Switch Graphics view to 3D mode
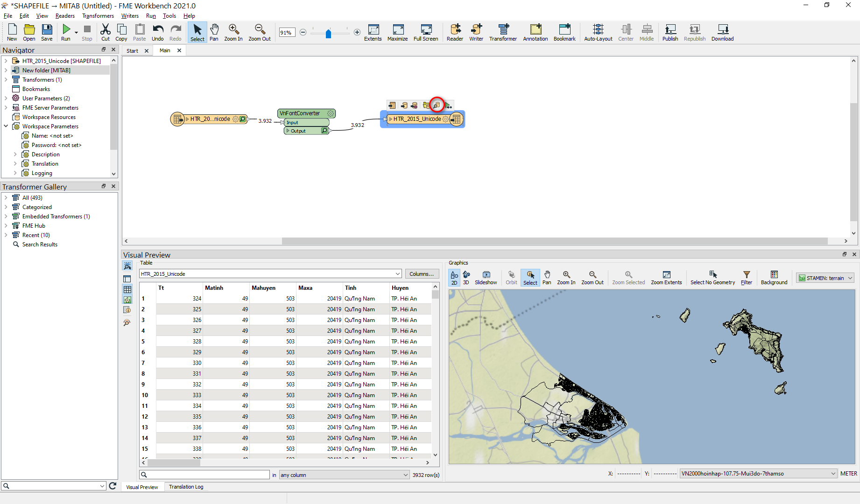This screenshot has height=504, width=860. 466,278
